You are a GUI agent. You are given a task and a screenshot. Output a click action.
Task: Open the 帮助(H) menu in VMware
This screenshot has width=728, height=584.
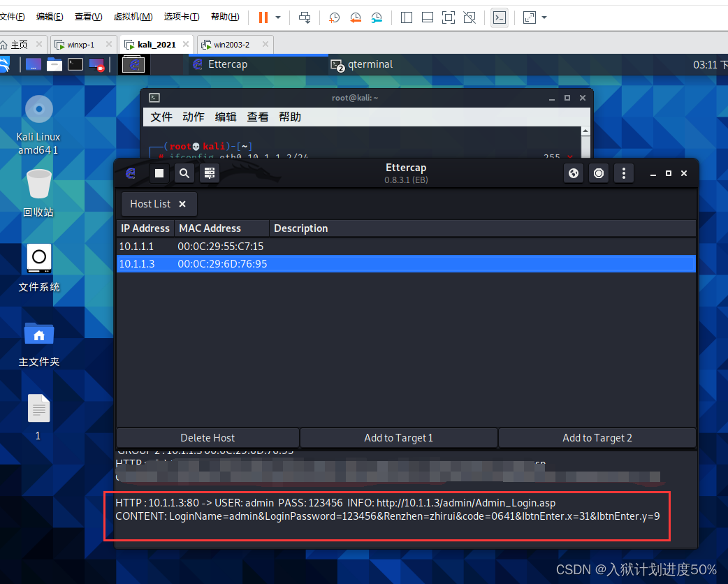tap(225, 17)
